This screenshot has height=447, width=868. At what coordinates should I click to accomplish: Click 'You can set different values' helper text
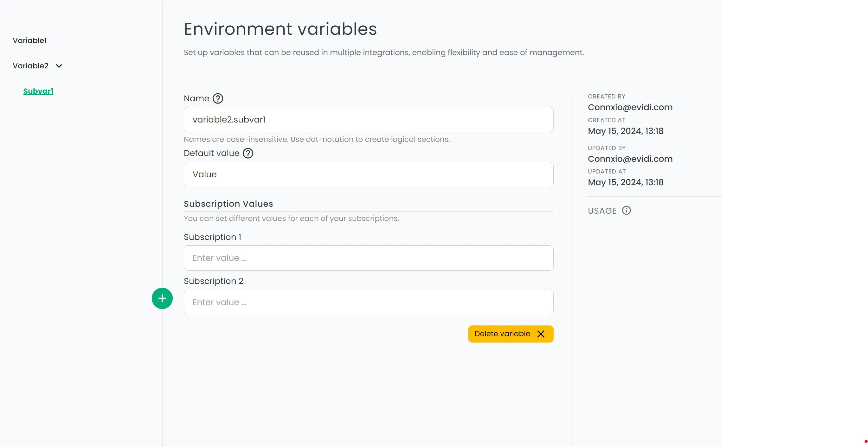click(291, 218)
